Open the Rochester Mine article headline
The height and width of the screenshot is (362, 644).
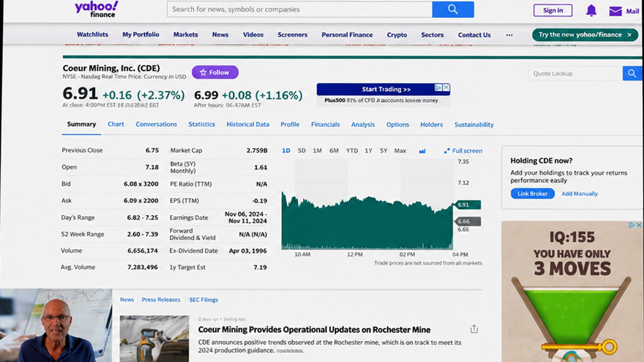click(x=314, y=330)
